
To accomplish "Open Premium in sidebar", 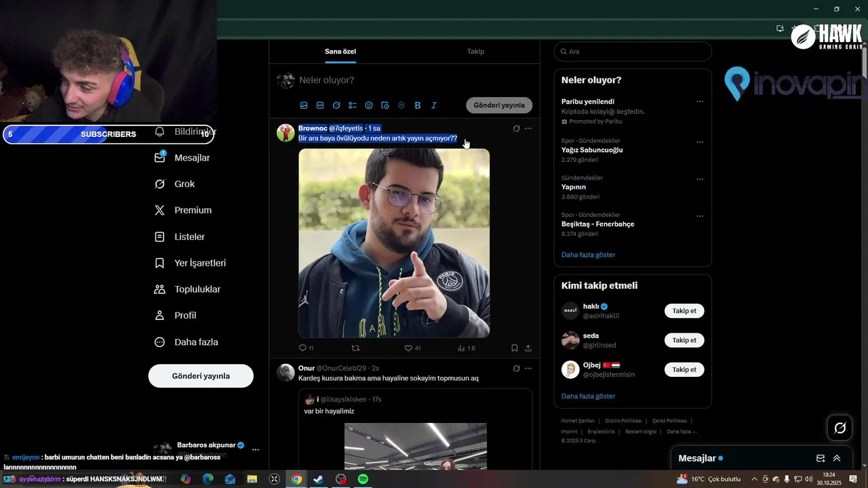I will pyautogui.click(x=183, y=210).
